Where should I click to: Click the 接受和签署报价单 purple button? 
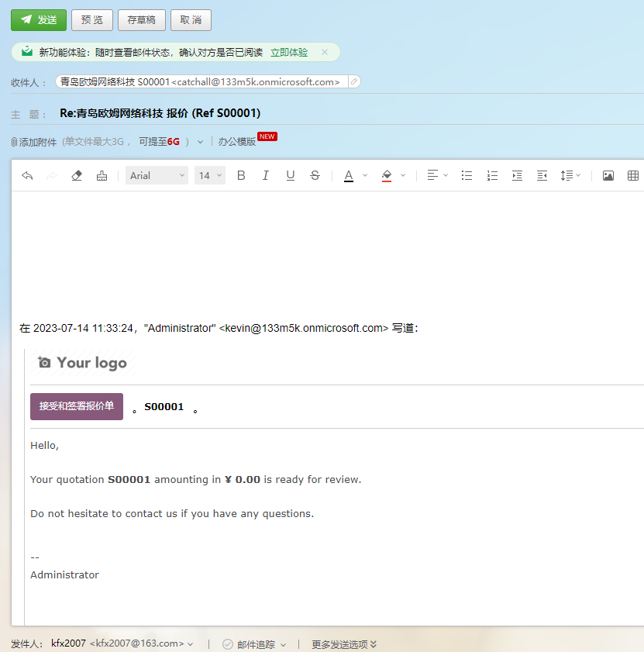coord(77,406)
